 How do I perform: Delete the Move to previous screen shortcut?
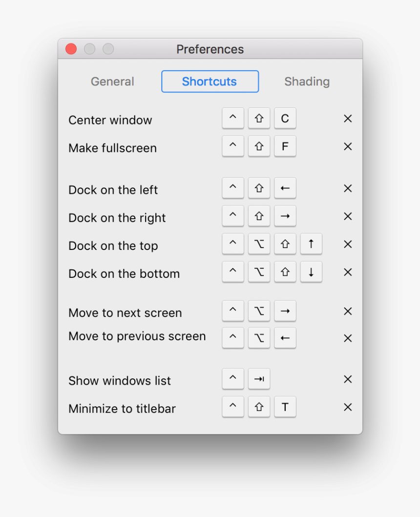coord(348,338)
